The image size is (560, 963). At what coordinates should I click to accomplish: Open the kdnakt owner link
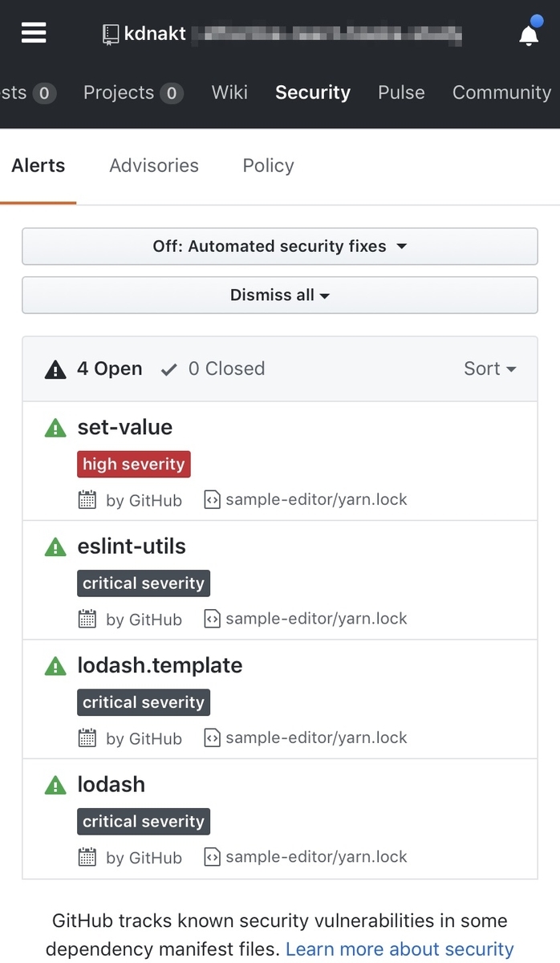tap(154, 34)
